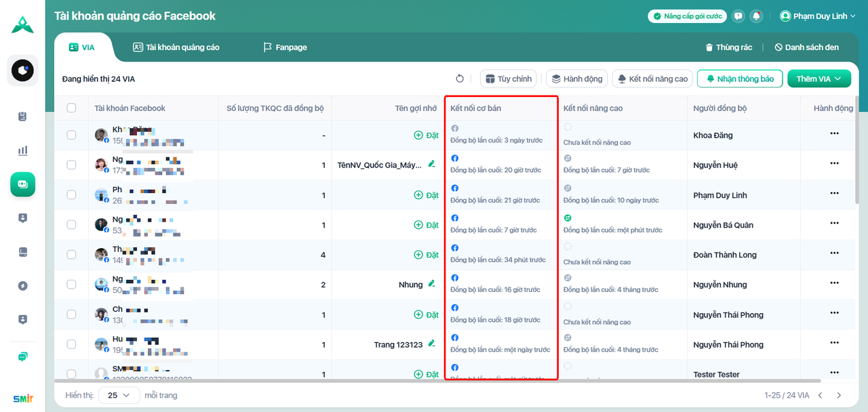Click the Nâng cấp gói cước button
Screen dimensions: 868x412
coord(687,16)
